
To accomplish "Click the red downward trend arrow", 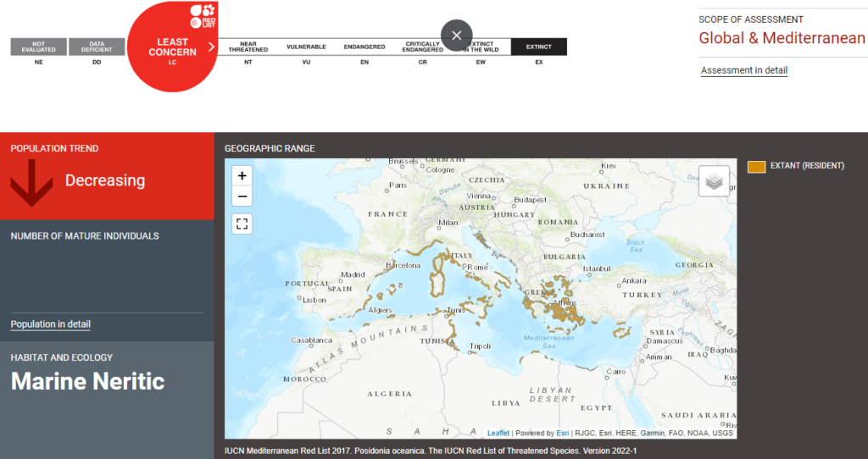I will point(31,182).
